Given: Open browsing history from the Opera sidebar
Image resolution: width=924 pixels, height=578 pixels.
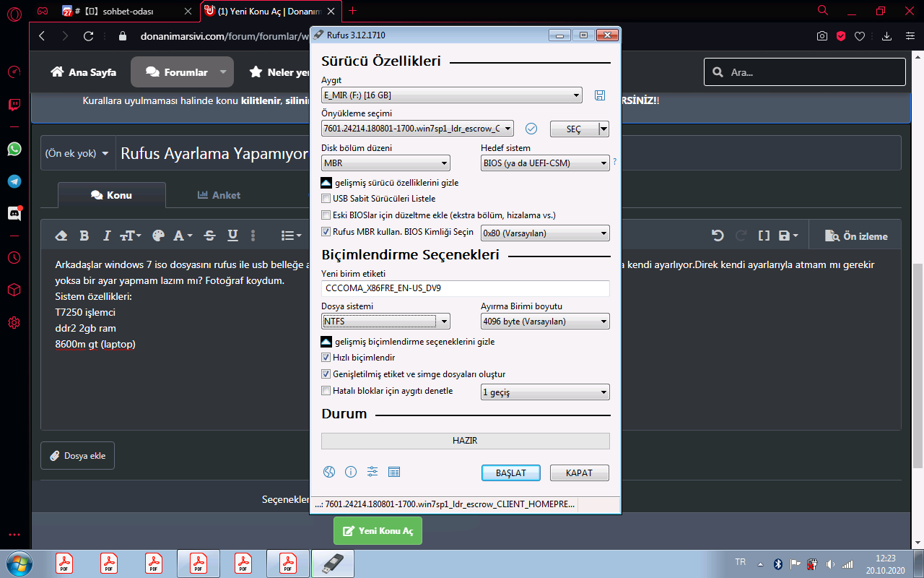Looking at the screenshot, I should click(x=14, y=257).
